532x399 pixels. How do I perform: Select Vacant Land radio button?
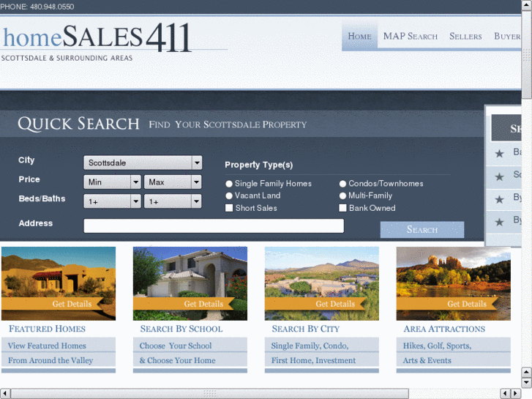point(229,195)
